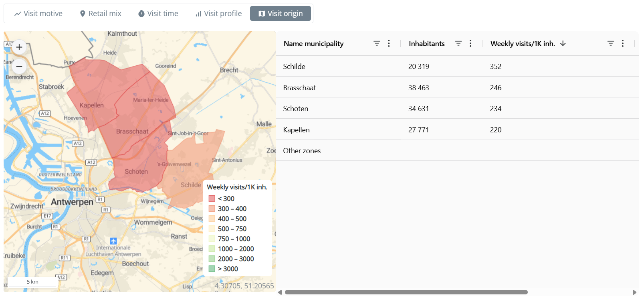Open filter for Name municipality column
Screen dimensions: 644x298
[x=376, y=43]
